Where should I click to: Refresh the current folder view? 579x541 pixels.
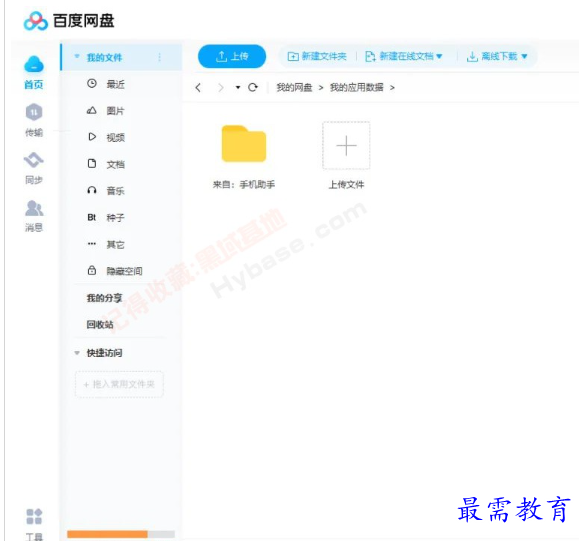coord(253,88)
